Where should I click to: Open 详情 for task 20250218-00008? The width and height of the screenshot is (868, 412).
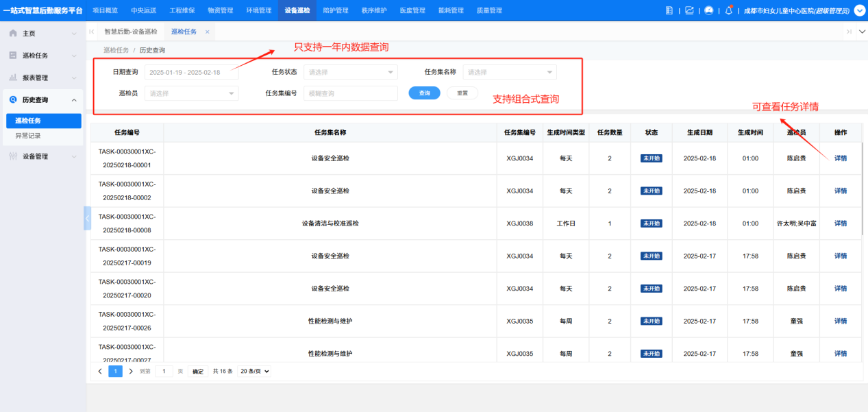[841, 223]
